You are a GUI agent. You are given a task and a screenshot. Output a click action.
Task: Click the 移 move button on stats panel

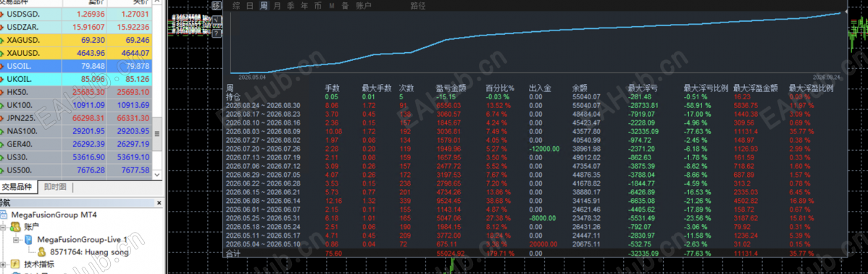point(217,6)
